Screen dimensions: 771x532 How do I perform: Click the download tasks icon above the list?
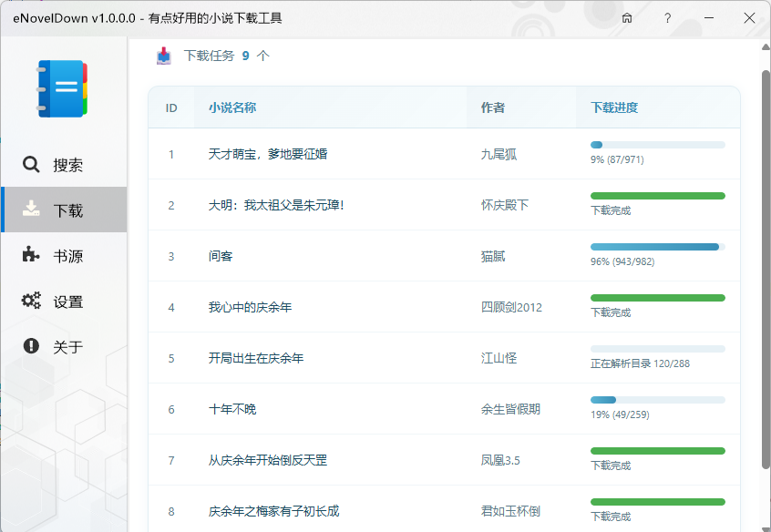[x=164, y=56]
